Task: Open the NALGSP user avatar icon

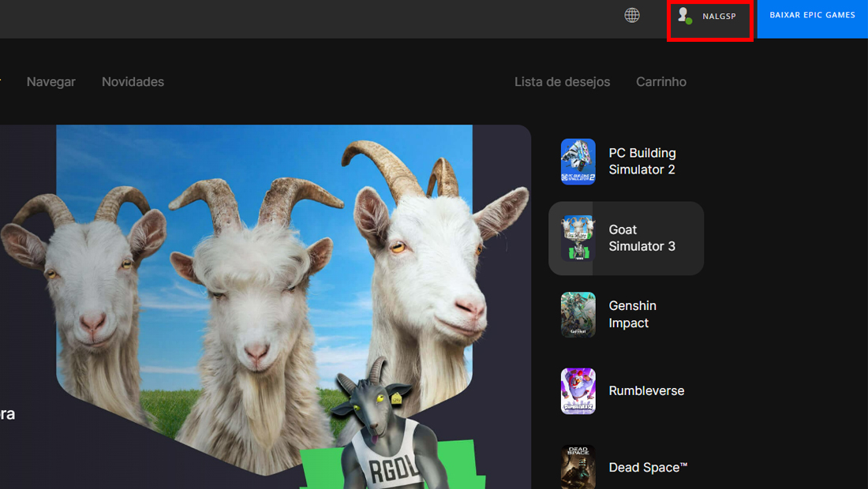Action: tap(685, 16)
